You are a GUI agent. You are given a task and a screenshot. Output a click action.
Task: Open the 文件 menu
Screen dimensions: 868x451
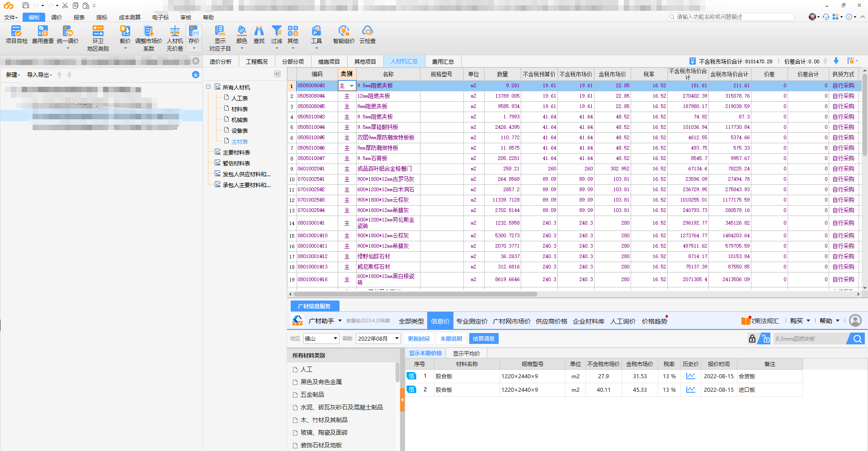(x=10, y=17)
